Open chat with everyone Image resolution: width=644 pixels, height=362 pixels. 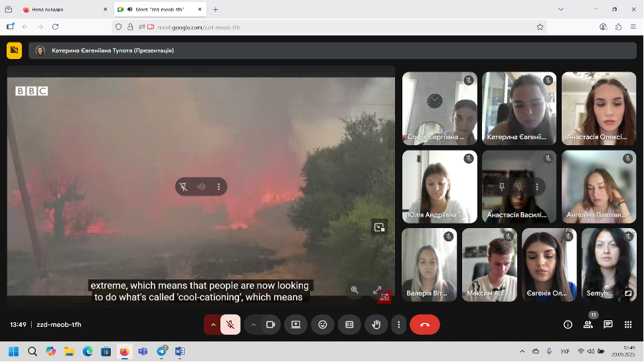[607, 325]
